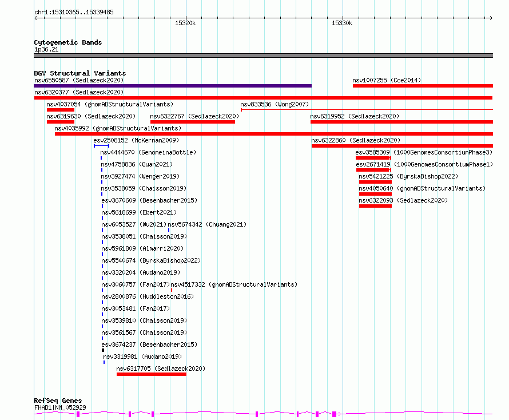
Task: Select nsv6319630 (Sedlazeck2020) label
Action: [x=91, y=116]
